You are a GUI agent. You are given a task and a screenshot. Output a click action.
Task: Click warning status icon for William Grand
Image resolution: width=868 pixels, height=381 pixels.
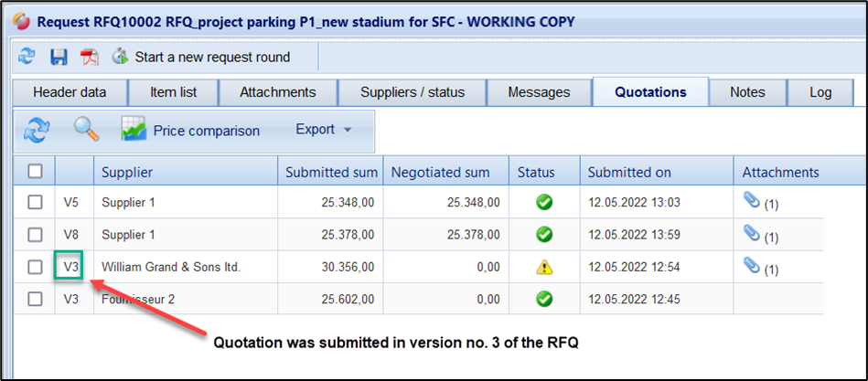point(543,267)
